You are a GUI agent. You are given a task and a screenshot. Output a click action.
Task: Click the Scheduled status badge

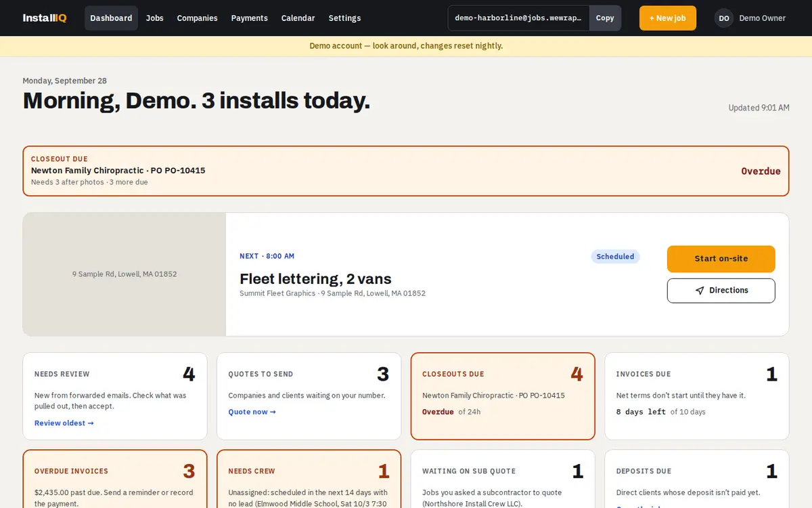615,257
